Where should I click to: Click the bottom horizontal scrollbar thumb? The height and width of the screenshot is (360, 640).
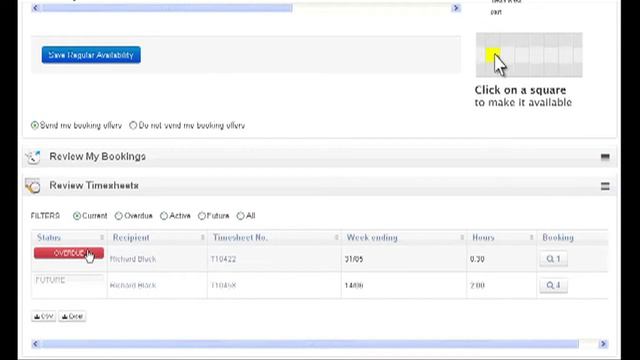pos(310,344)
